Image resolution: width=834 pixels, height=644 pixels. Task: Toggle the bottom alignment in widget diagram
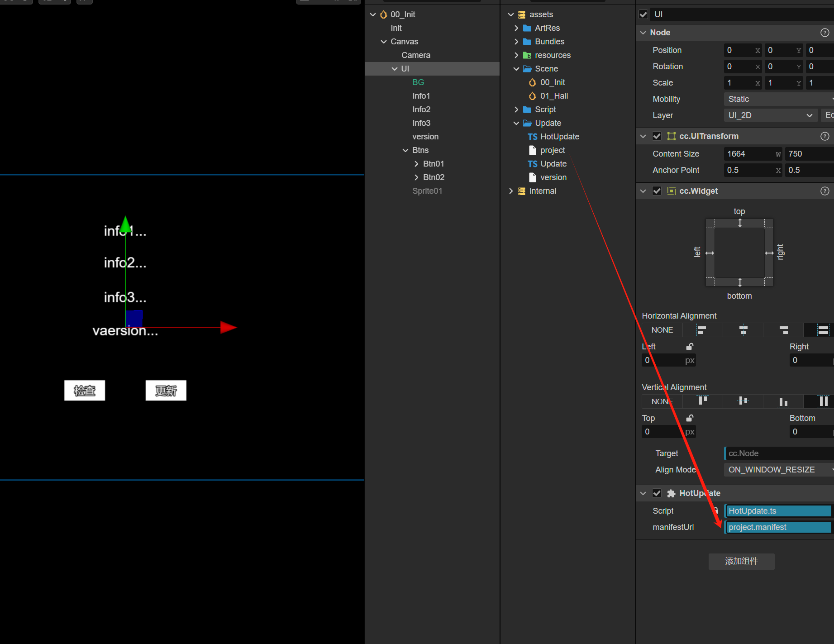coord(740,282)
